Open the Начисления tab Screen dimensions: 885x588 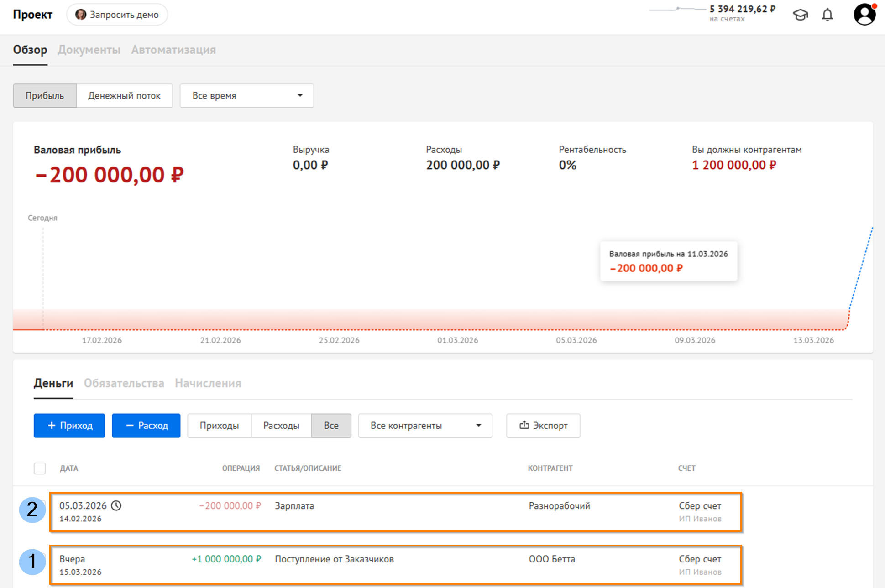(x=208, y=383)
